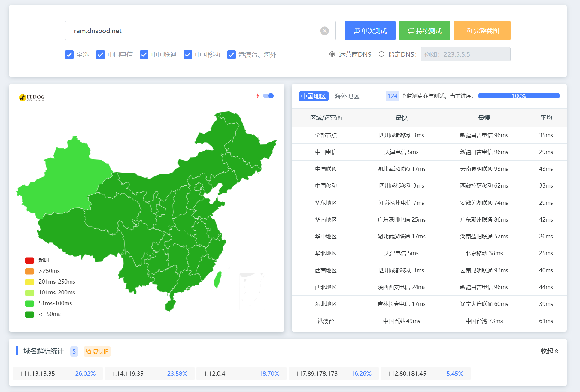The height and width of the screenshot is (392, 580).
Task: Start the 持续测试 continuous test
Action: [x=424, y=31]
